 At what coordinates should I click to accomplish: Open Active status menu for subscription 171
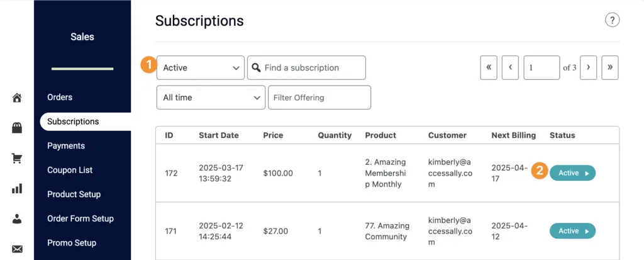pos(572,231)
